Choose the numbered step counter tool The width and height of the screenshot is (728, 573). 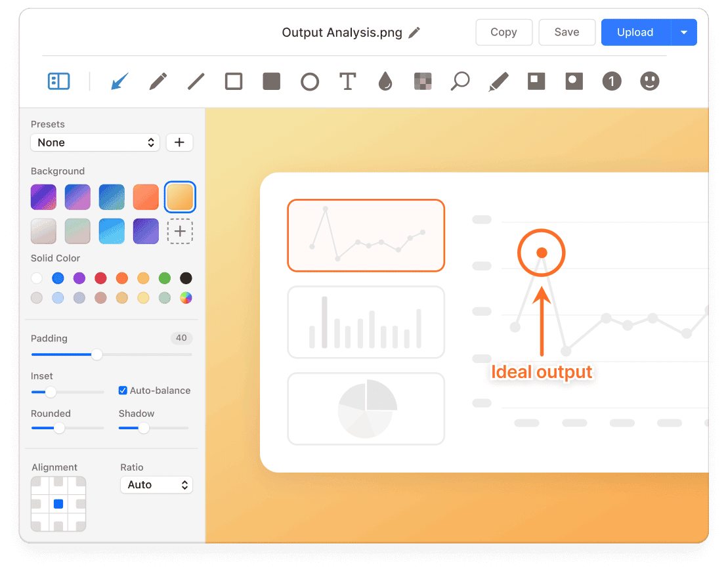pyautogui.click(x=612, y=81)
